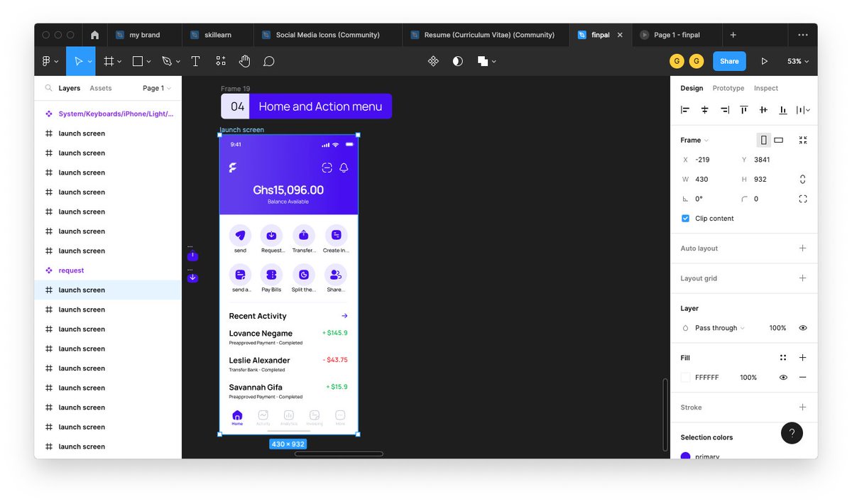Image resolution: width=852 pixels, height=504 pixels.
Task: Open the fill Styles dots icon
Action: coord(783,358)
